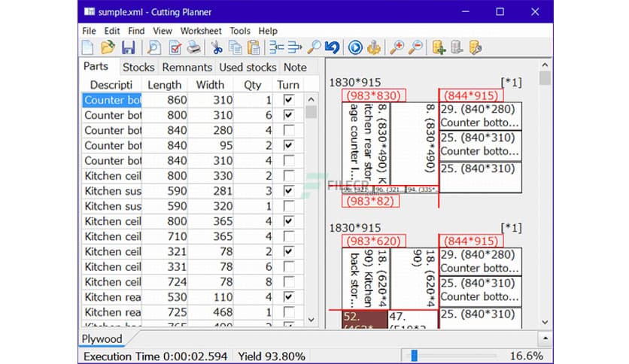Viewport: 629px width, 364px height.
Task: Switch to the Remnants tab
Action: (x=187, y=68)
